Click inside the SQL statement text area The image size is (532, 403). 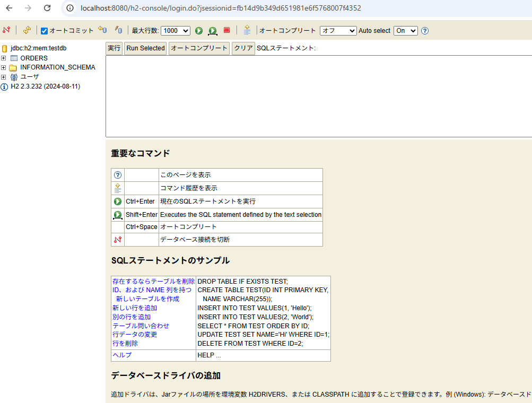point(318,95)
